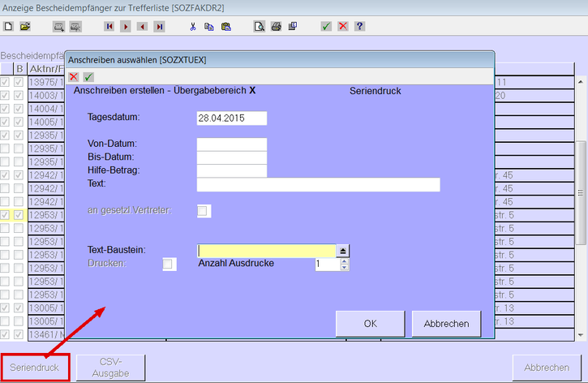The width and height of the screenshot is (588, 383).
Task: Expand the Text-Baustein dropdown
Action: tap(343, 252)
